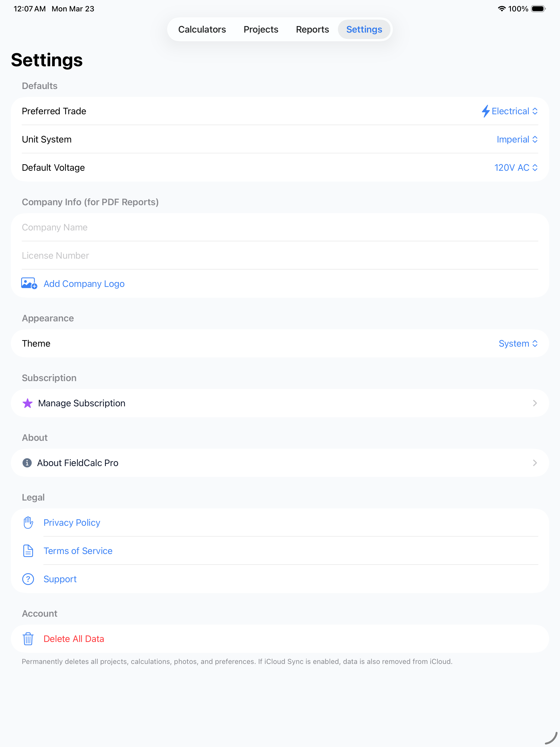Click the question mark Support icon
This screenshot has width=560, height=747.
point(28,579)
